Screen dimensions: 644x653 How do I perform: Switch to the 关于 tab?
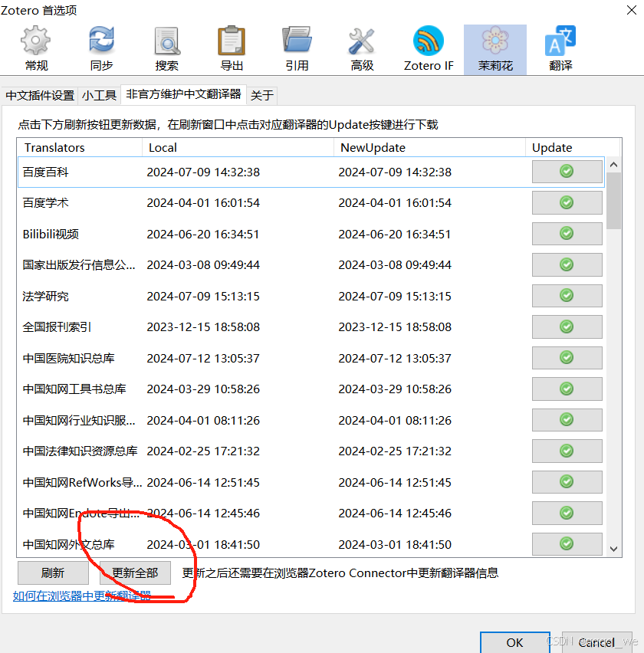[x=262, y=95]
